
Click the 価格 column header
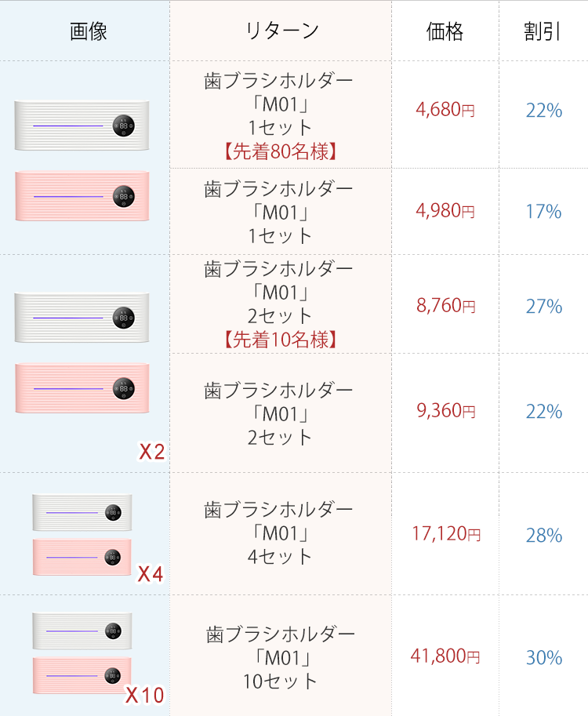point(445,31)
